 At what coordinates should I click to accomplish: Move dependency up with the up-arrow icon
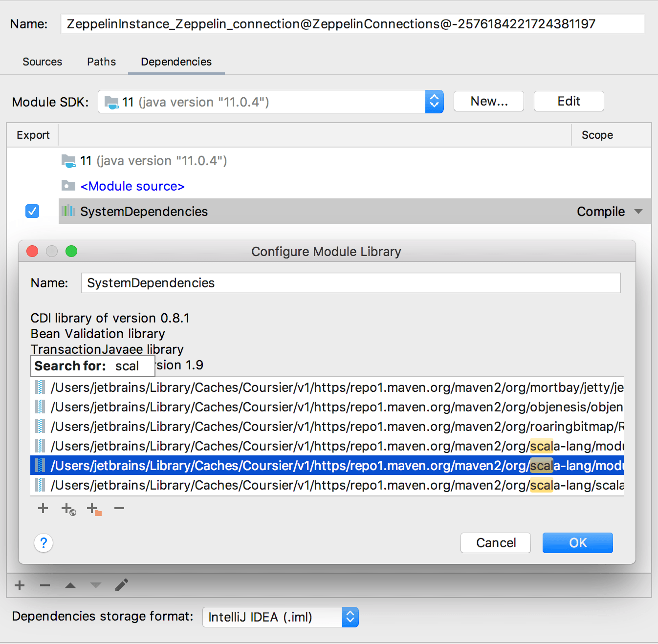coord(70,585)
